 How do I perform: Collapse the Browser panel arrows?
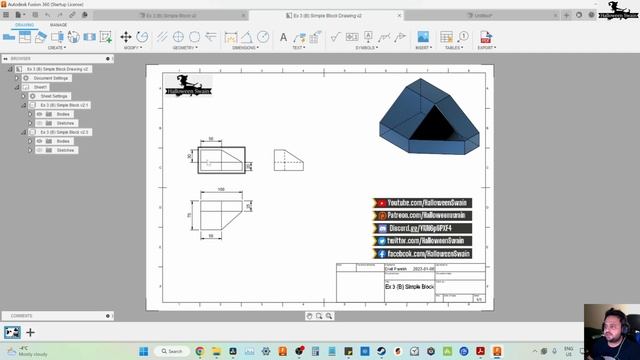point(5,59)
